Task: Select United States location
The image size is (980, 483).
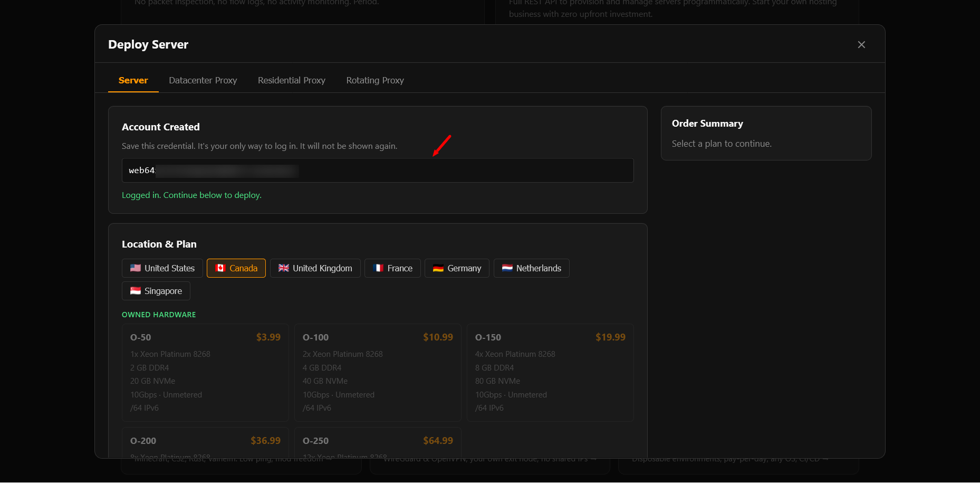Action: [162, 268]
